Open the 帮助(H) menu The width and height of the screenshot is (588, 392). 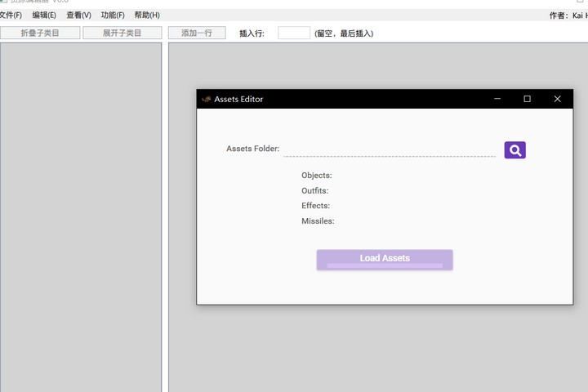coord(147,16)
